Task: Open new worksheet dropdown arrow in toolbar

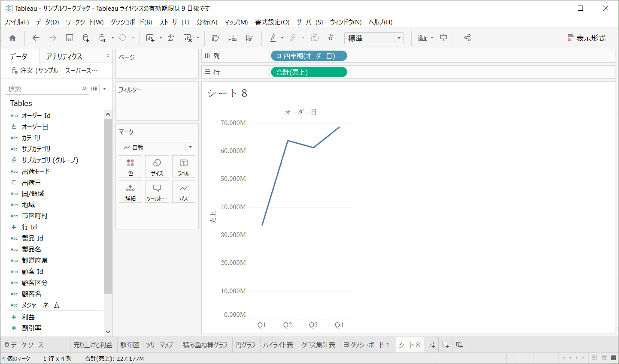Action: [161, 38]
